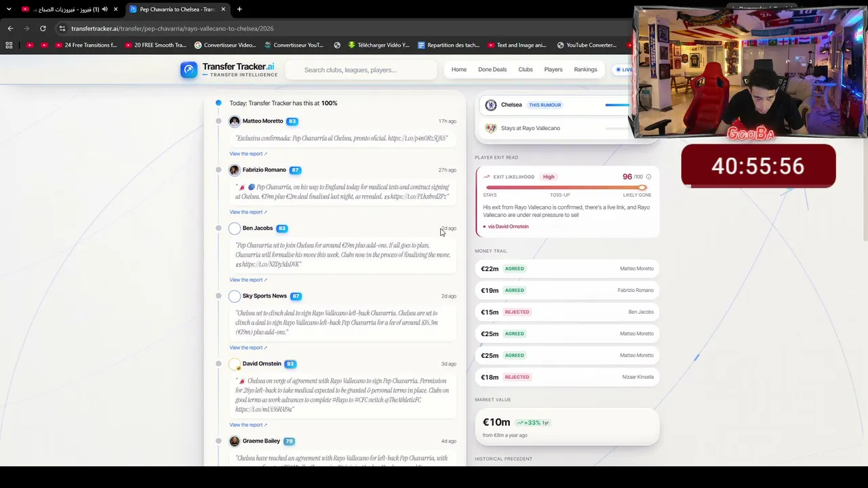Open 'Télécharger Vidéo Y...' bookmark
The image size is (868, 488).
point(378,45)
